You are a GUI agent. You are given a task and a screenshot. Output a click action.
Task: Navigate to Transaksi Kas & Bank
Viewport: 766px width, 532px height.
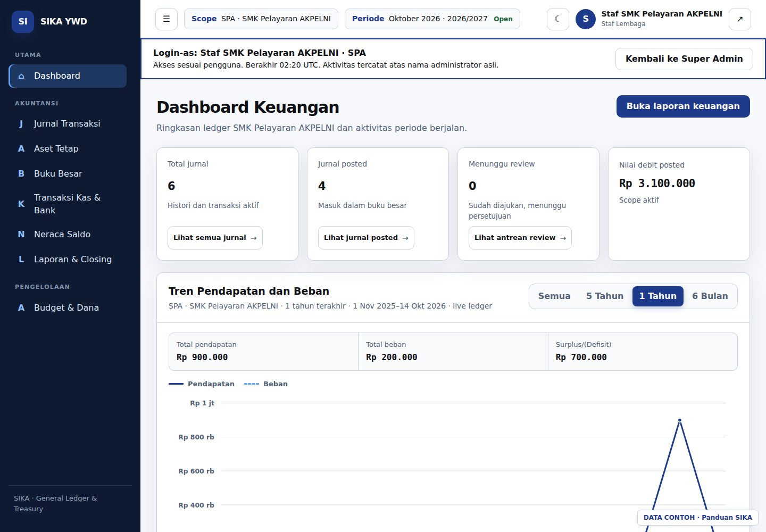[x=68, y=204]
